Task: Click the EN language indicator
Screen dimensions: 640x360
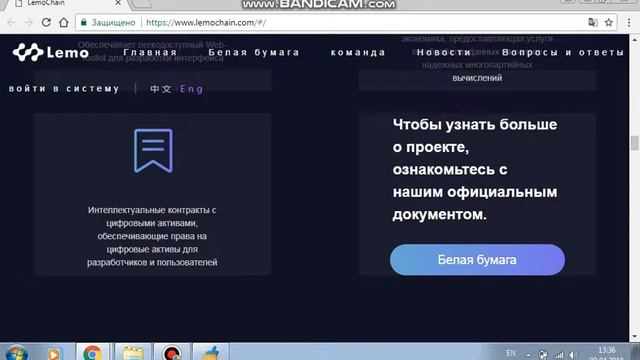Action: [x=511, y=353]
